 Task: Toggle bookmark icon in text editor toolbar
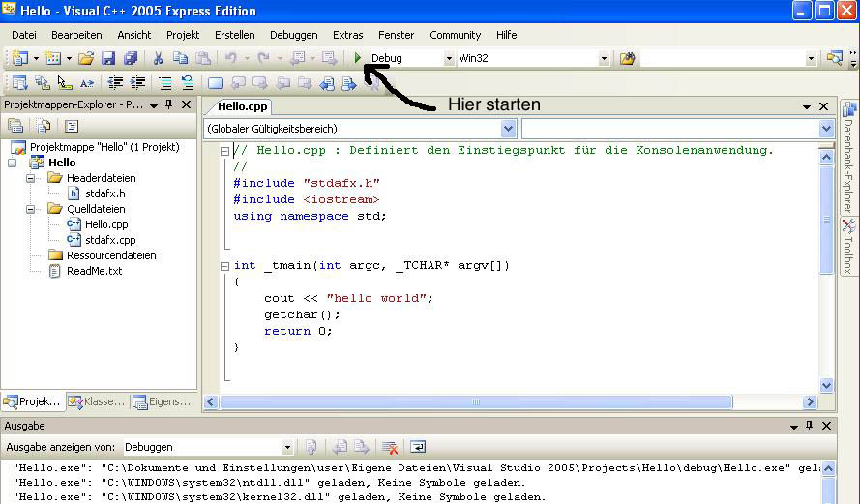pos(216,83)
